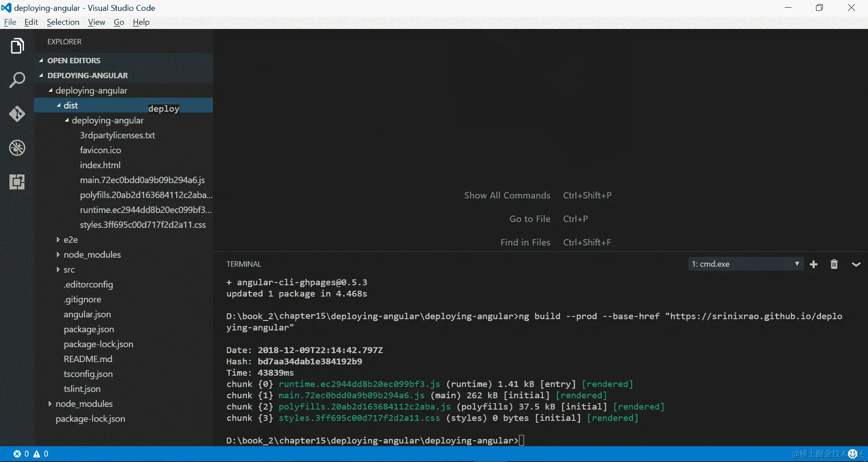Click the build Date line in terminal

coord(305,350)
